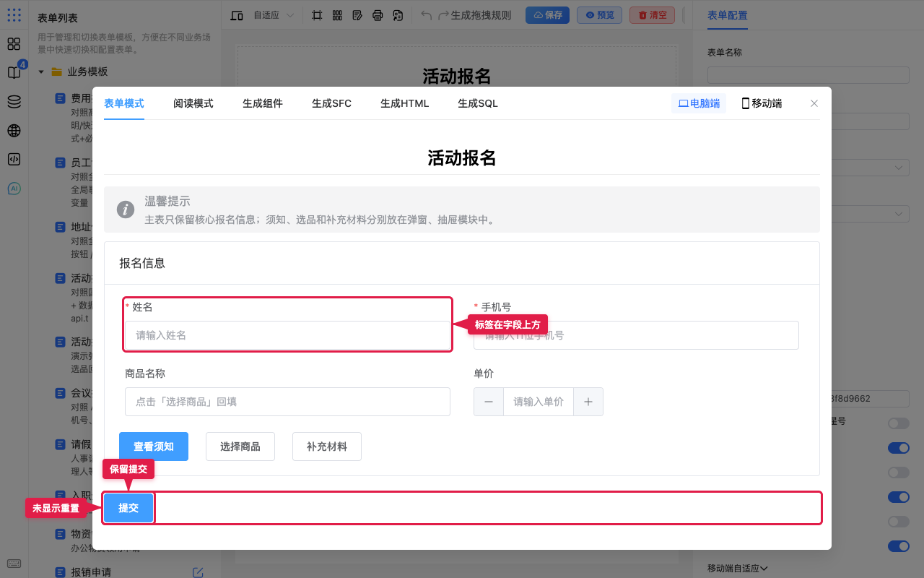Open the globe sidebar icon

click(14, 131)
